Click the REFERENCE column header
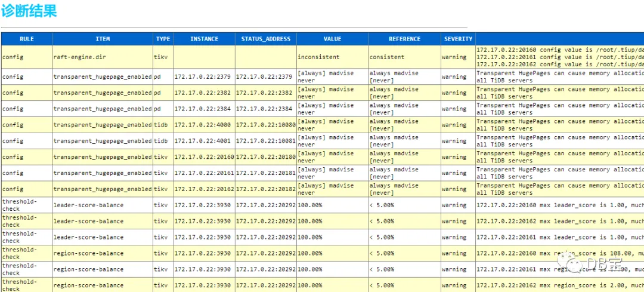This screenshot has height=292, width=644. pyautogui.click(x=404, y=39)
